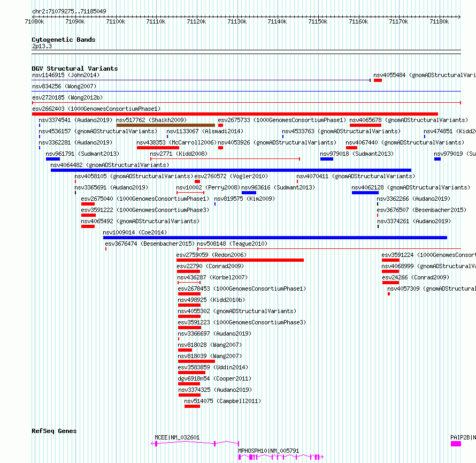Select the nsv4064482 long blue bar
476x463 pixels.
tap(231, 170)
